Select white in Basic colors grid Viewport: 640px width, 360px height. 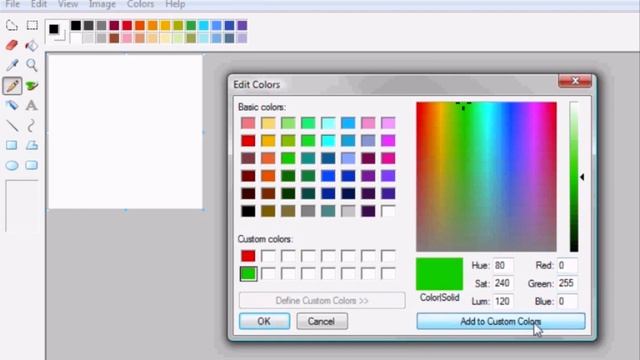(x=388, y=211)
